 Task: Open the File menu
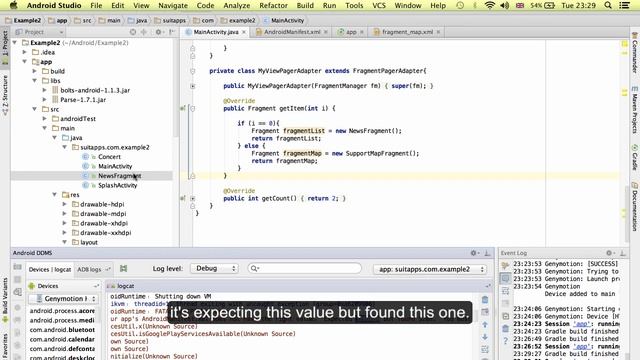point(96,5)
